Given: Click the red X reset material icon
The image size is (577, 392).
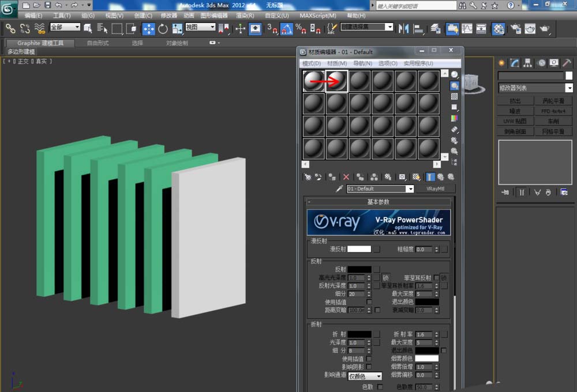Looking at the screenshot, I should [346, 177].
